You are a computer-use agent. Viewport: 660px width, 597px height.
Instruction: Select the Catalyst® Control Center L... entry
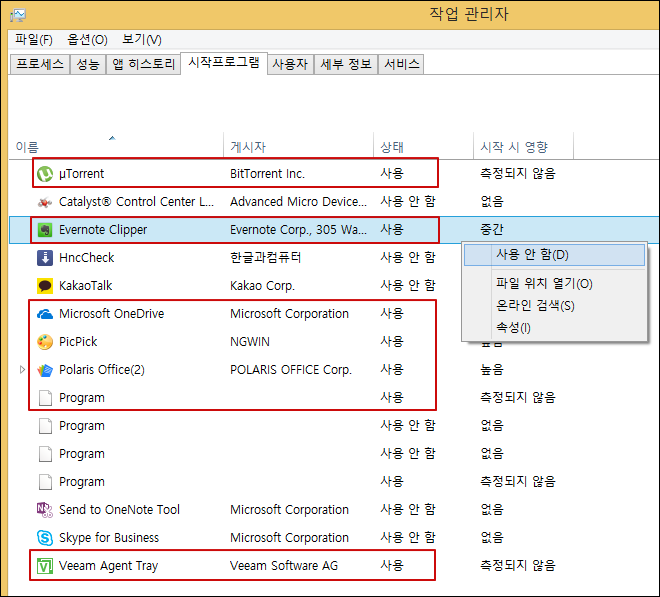pyautogui.click(x=136, y=202)
